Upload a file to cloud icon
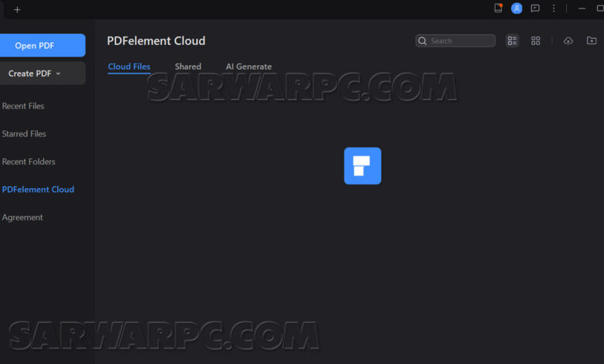 568,41
